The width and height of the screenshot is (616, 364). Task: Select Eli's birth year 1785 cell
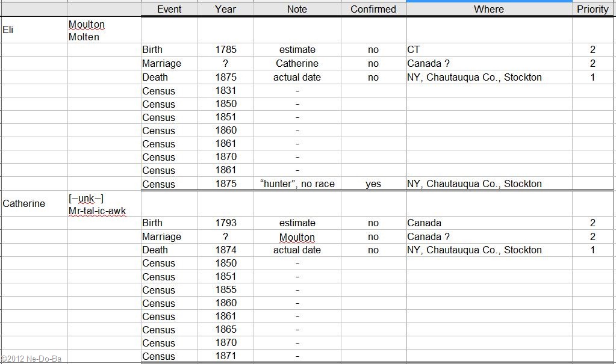(x=226, y=50)
